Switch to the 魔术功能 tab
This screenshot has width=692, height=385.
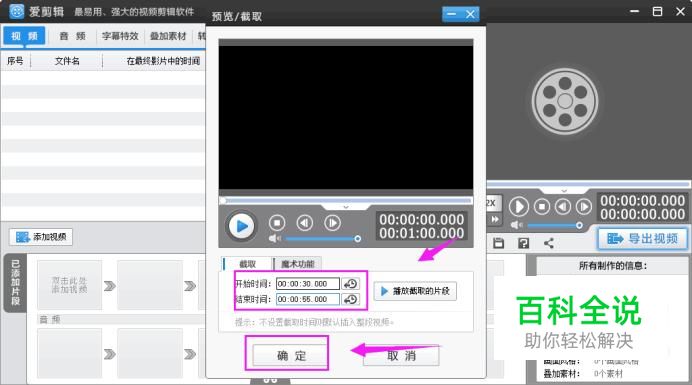[x=297, y=264]
